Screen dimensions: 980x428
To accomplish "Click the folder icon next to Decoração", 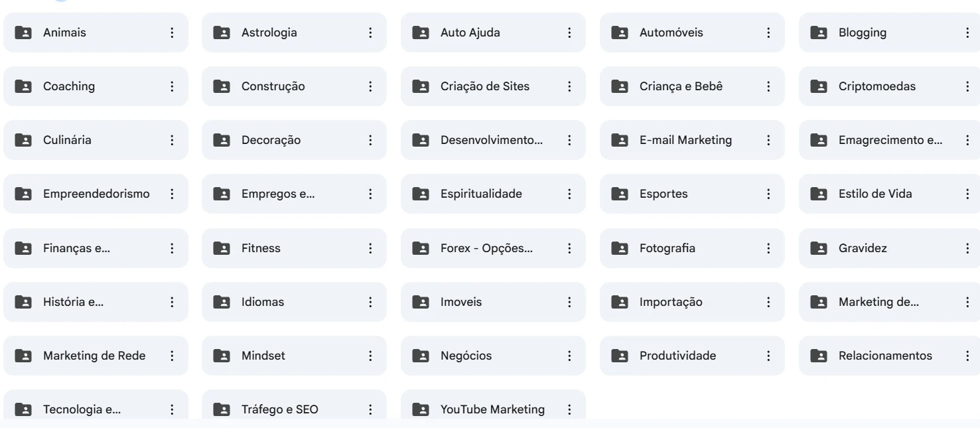I will point(222,140).
